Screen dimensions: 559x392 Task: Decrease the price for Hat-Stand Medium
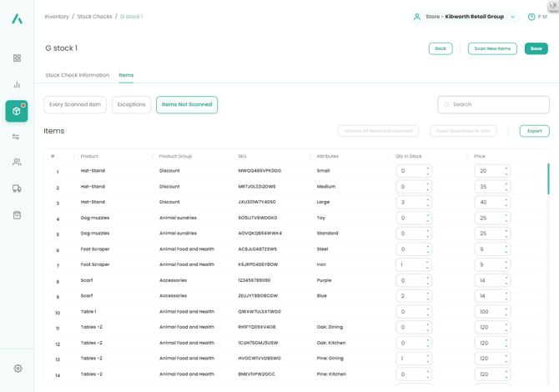coord(506,189)
